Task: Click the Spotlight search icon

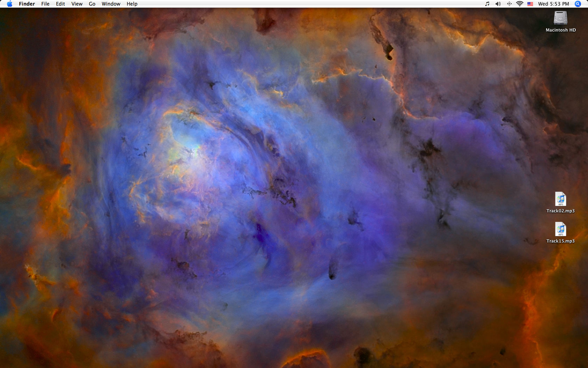Action: (x=578, y=4)
